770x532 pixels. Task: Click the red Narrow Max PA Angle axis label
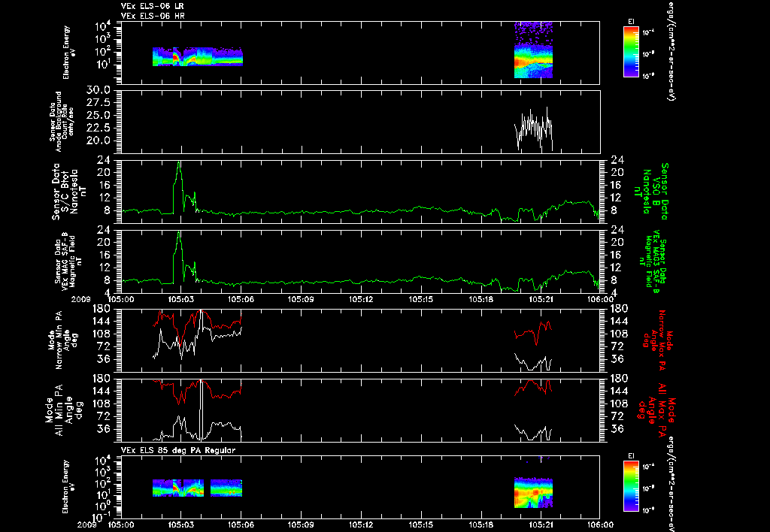[x=657, y=340]
